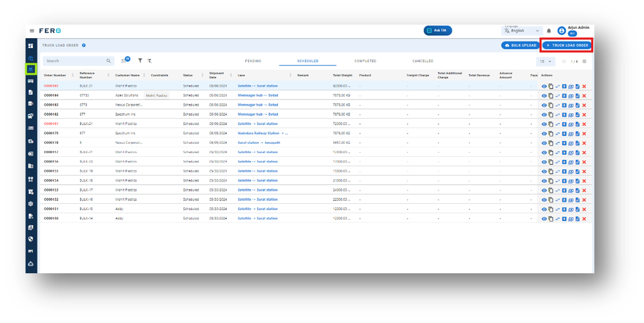Open lane link Satellite -> Surat station for O000185
This screenshot has width=644, height=323.
click(258, 86)
